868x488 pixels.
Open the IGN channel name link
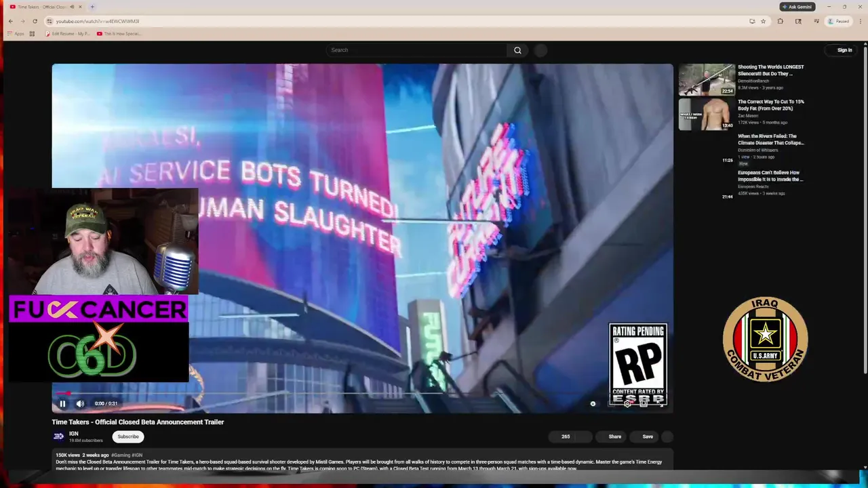click(x=73, y=434)
